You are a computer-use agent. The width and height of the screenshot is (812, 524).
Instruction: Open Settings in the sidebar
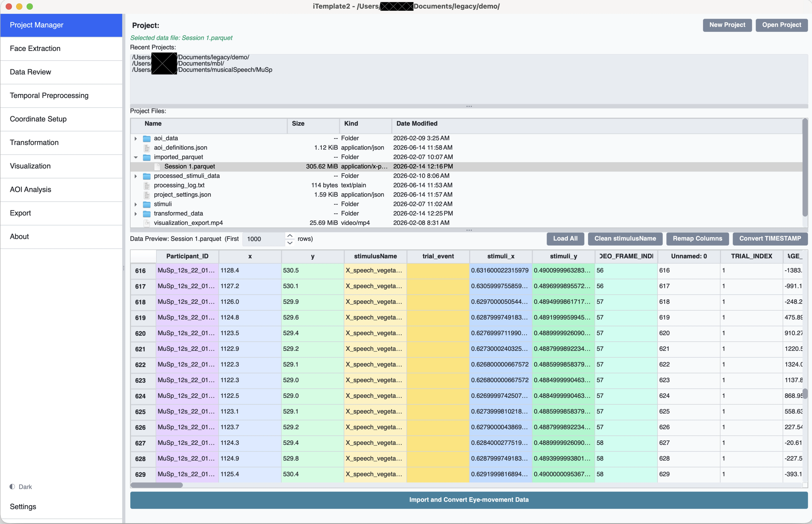(x=61, y=507)
